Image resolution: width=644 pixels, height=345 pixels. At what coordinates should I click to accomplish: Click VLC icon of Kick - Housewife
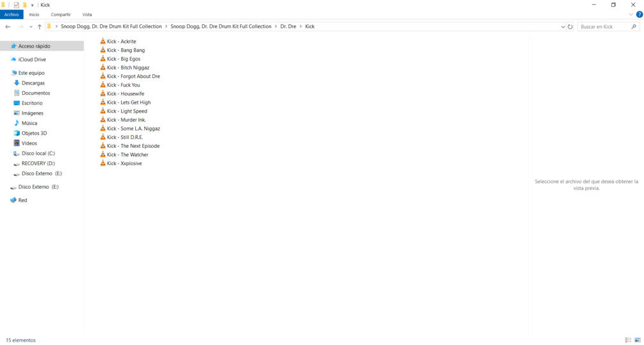103,93
